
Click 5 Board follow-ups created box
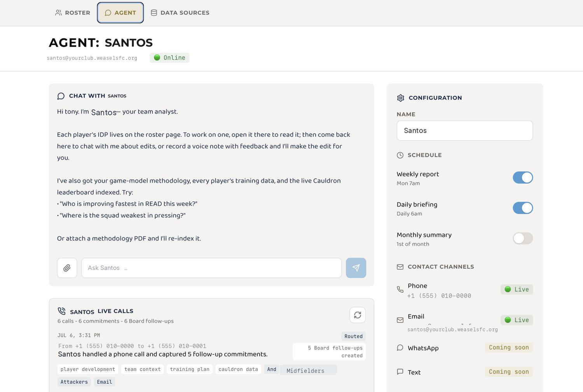point(329,352)
